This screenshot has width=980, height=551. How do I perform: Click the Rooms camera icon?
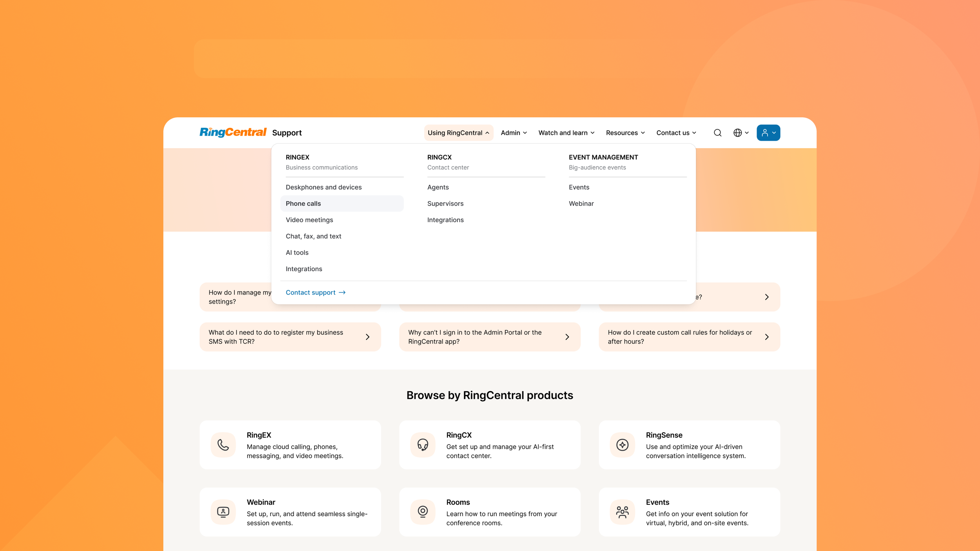click(x=423, y=512)
